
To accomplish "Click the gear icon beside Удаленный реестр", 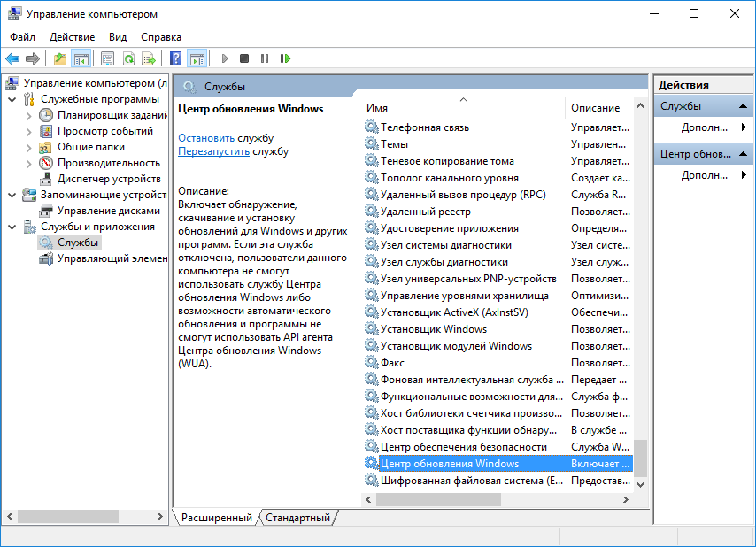I will [x=371, y=211].
